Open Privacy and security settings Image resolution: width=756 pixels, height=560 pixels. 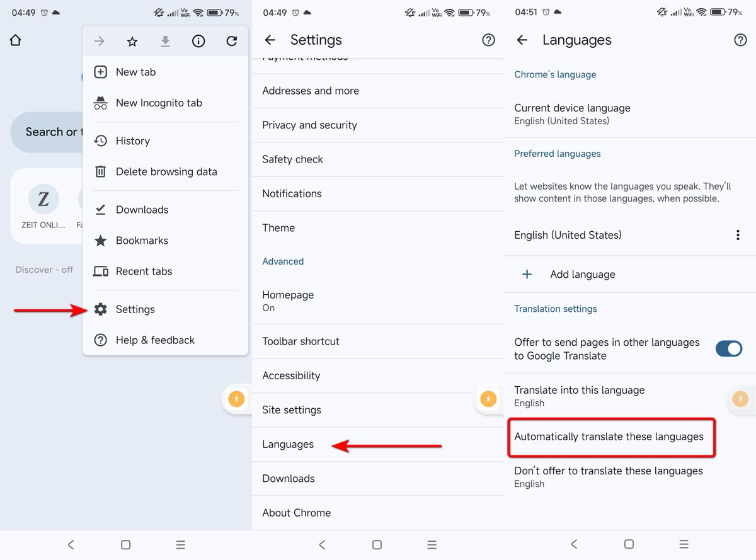click(x=309, y=125)
